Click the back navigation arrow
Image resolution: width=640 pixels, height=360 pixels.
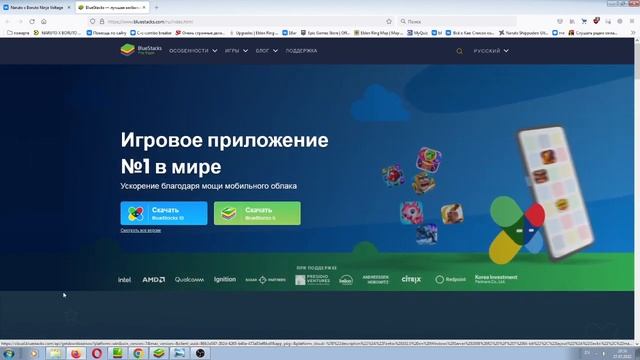click(8, 21)
